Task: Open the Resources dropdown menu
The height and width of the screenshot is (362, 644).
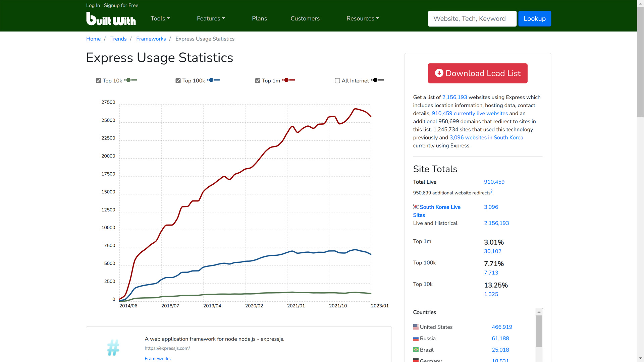Action: click(363, 18)
